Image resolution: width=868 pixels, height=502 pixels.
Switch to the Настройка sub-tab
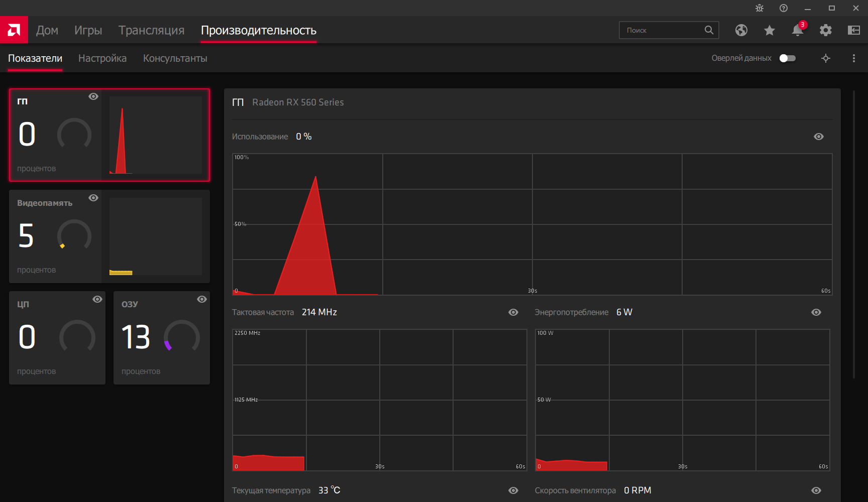102,58
